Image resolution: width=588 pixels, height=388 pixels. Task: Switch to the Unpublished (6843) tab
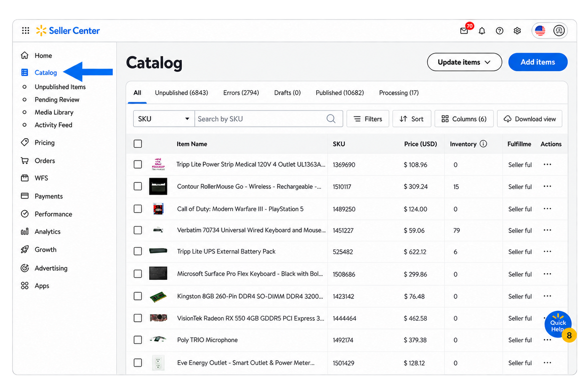coord(181,93)
